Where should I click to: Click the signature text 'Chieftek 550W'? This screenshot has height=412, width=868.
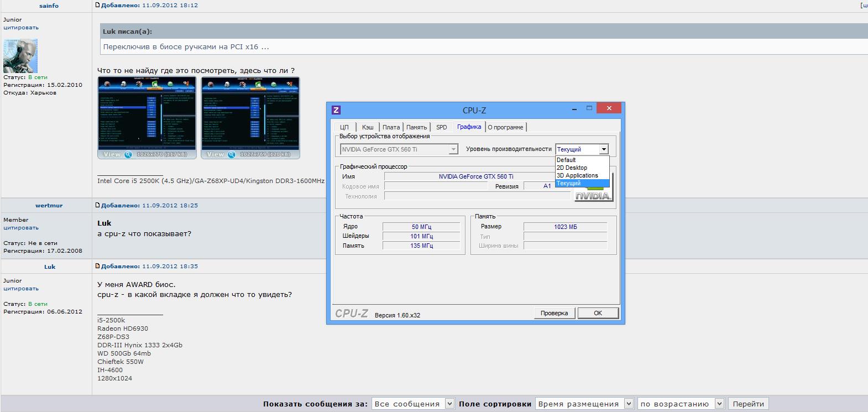pos(121,362)
